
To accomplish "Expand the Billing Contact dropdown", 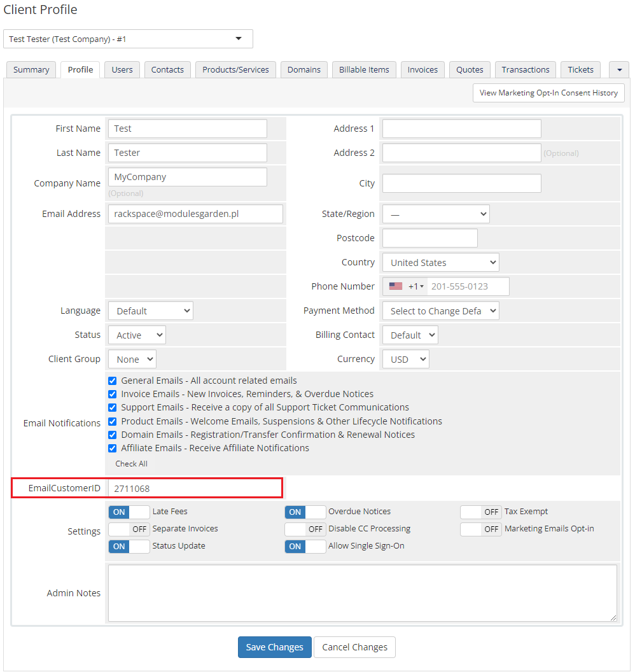I will (410, 335).
